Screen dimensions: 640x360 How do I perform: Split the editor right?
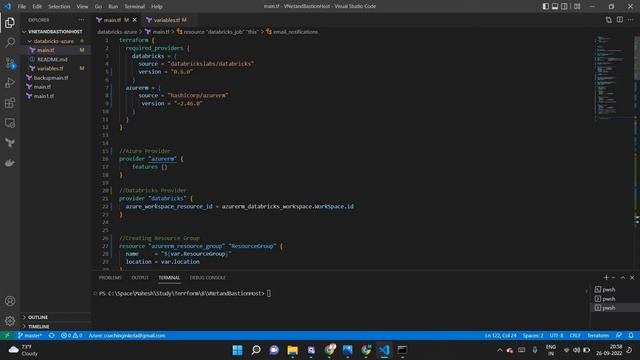(620, 20)
